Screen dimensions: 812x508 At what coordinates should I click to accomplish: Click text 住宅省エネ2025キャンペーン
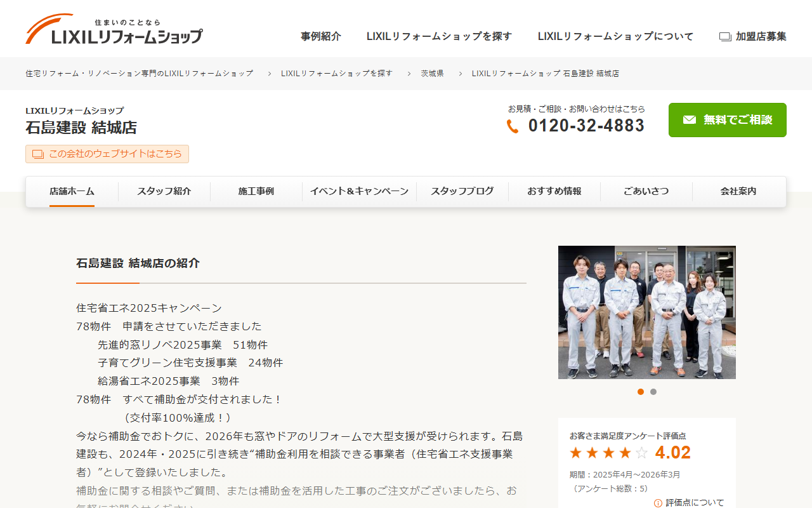[149, 309]
